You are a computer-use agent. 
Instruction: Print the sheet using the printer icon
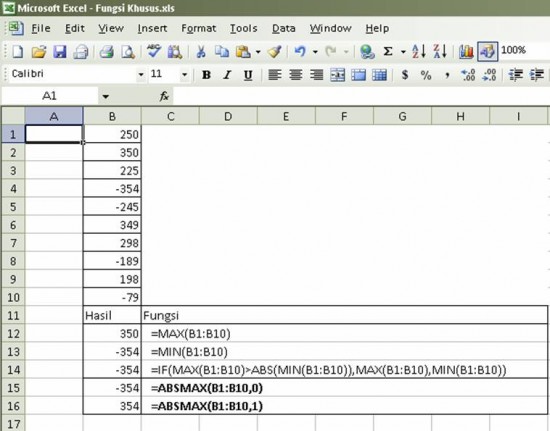107,52
